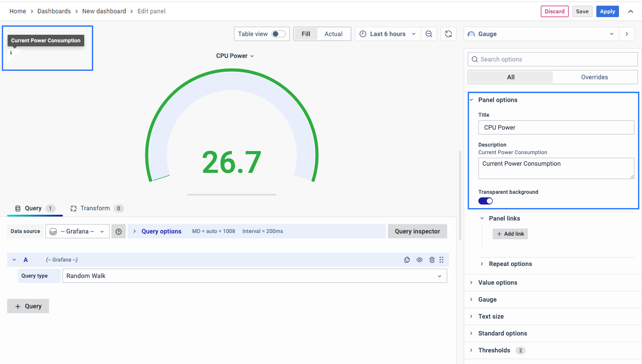Disable the Transparent background switch

[486, 201]
